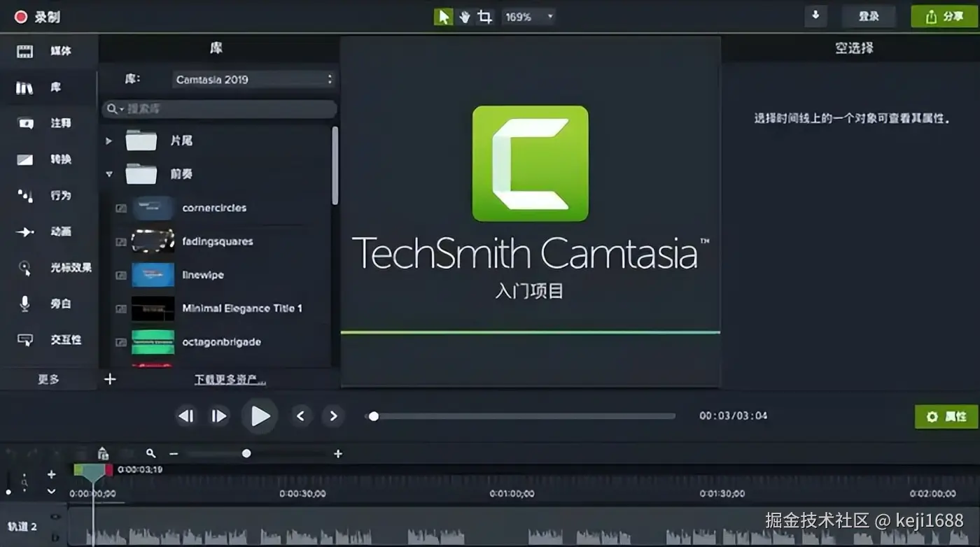This screenshot has width=980, height=547.
Task: Jump to next clip with right chevron
Action: (333, 416)
